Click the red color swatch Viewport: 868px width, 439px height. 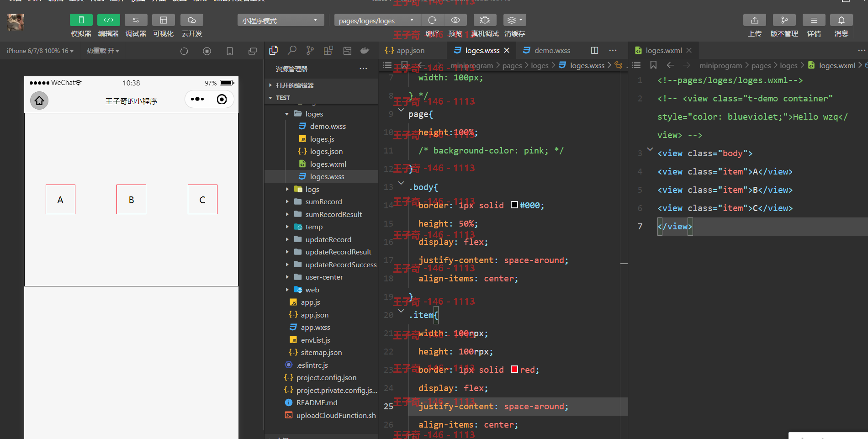(514, 369)
